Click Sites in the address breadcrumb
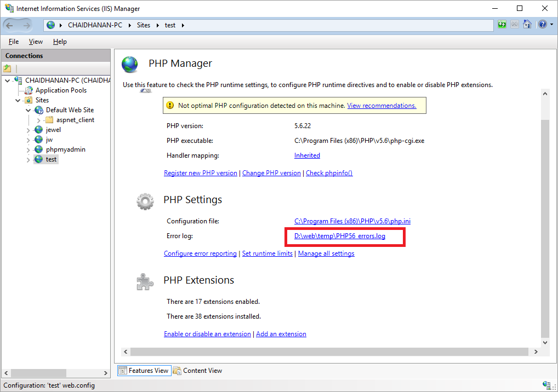Image resolution: width=558 pixels, height=392 pixels. (144, 25)
